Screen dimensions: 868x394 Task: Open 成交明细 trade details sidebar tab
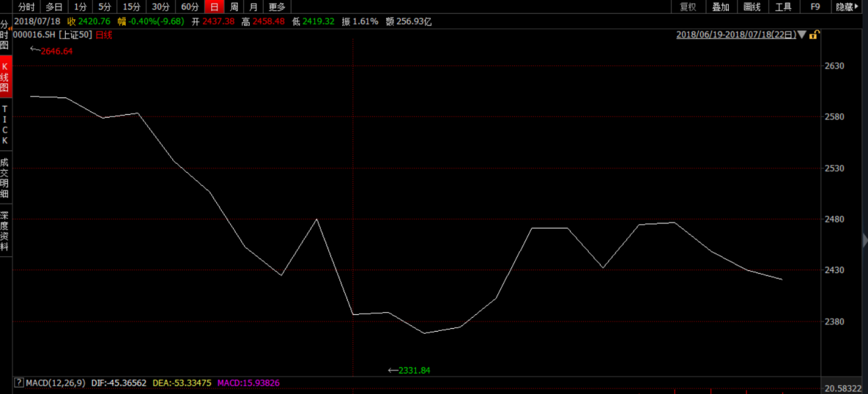[5, 178]
